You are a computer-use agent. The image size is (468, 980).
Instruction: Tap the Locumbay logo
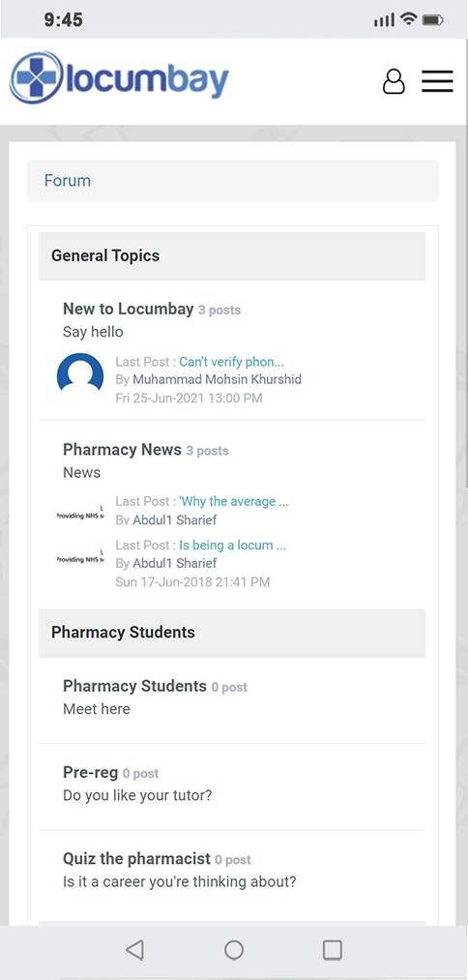(x=119, y=78)
